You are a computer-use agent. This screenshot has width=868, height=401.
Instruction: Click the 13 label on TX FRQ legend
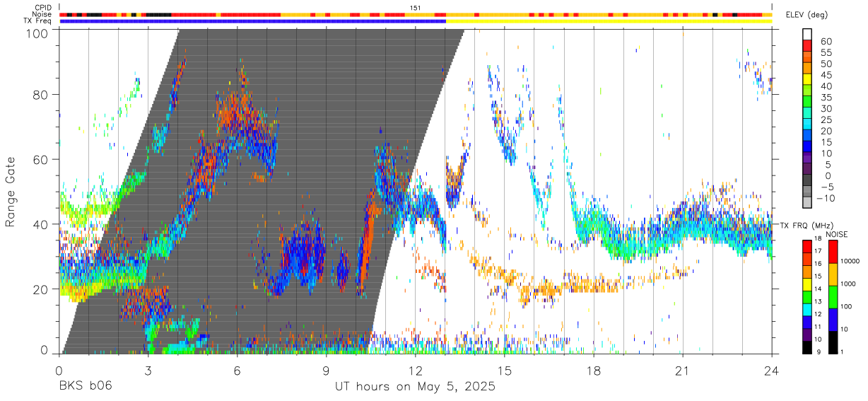(819, 301)
